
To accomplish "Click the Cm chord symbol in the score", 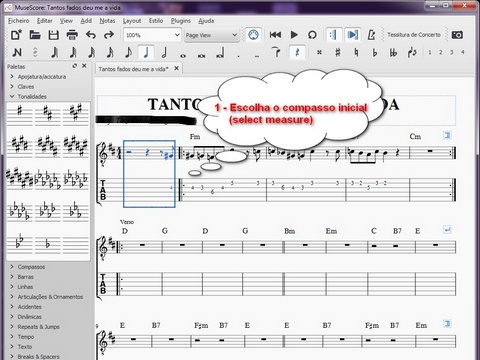I will click(415, 136).
